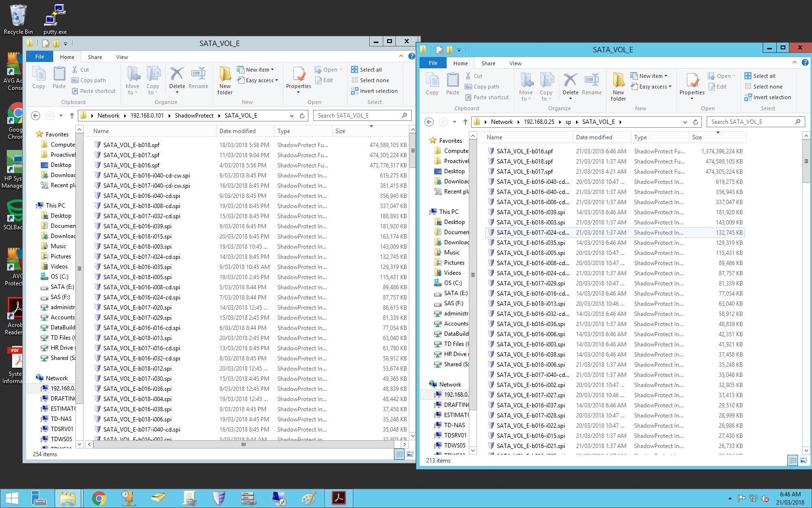Viewport: 812px width, 508px height.
Task: Open quick access toolbar dropdown in left window
Action: click(x=65, y=44)
